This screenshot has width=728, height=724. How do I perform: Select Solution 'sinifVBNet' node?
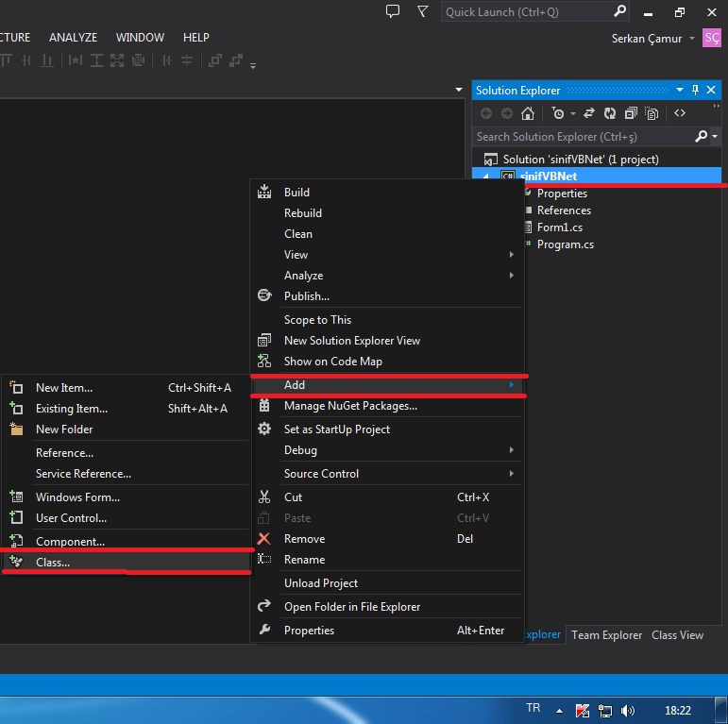(x=581, y=160)
